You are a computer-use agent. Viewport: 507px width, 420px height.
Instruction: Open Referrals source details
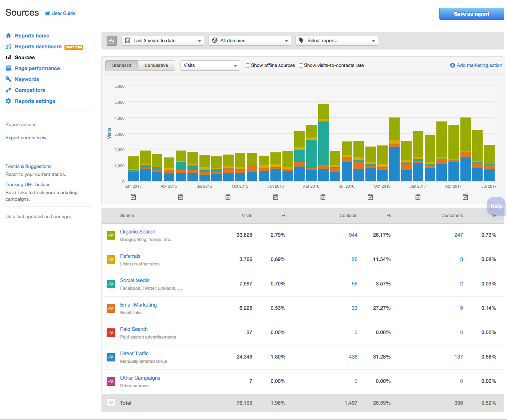point(130,256)
